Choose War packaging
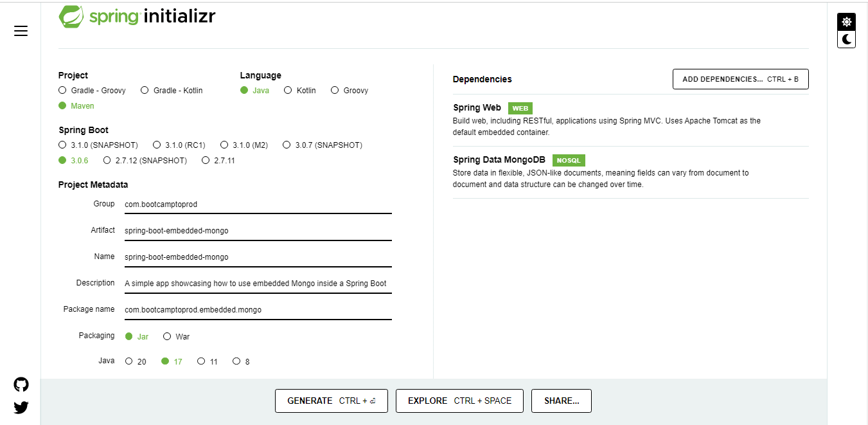Viewport: 868px width, 425px height. pyautogui.click(x=166, y=336)
